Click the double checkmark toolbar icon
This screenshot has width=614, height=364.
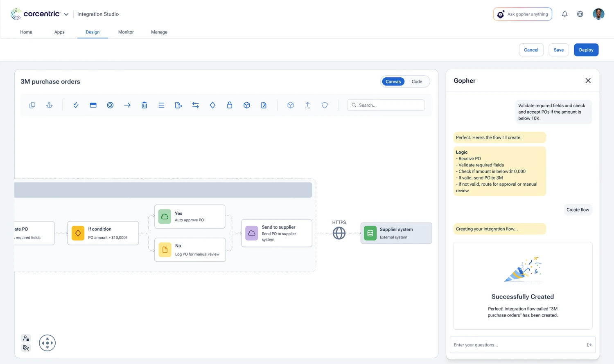coord(76,105)
